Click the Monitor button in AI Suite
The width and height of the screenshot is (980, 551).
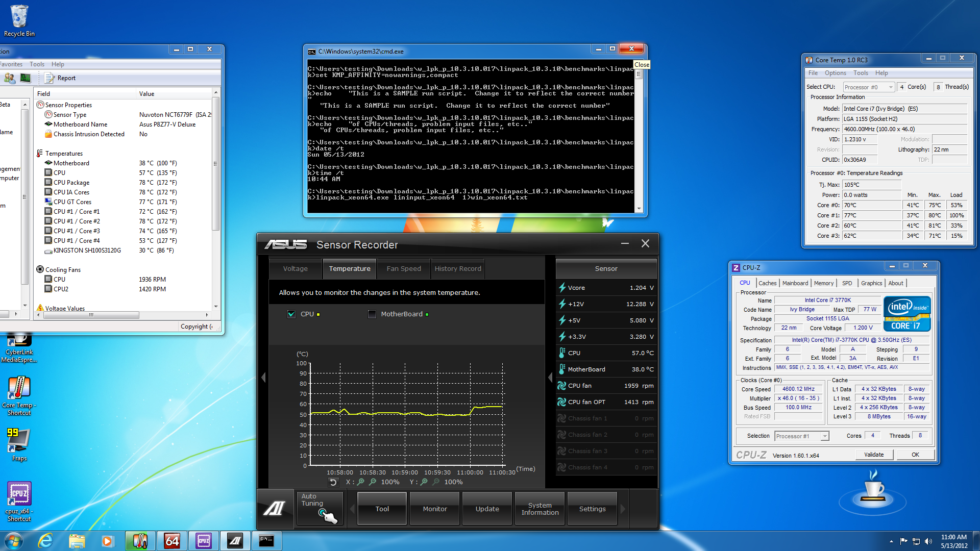(x=435, y=509)
